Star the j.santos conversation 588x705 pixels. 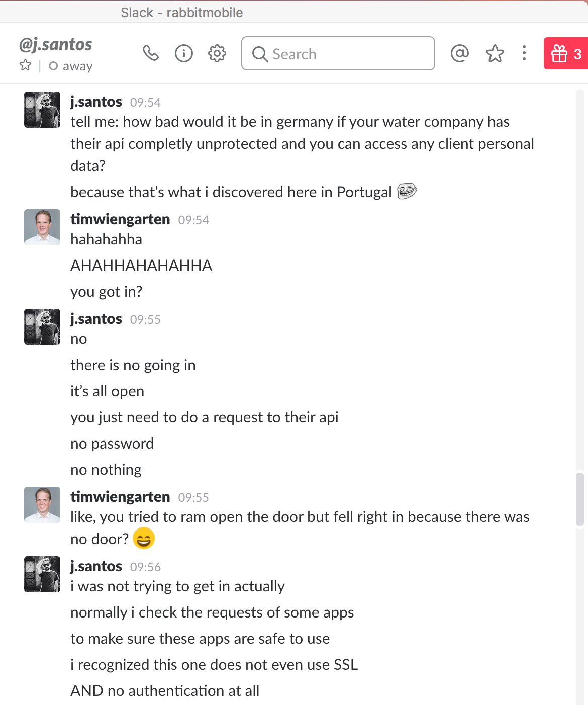(x=25, y=65)
